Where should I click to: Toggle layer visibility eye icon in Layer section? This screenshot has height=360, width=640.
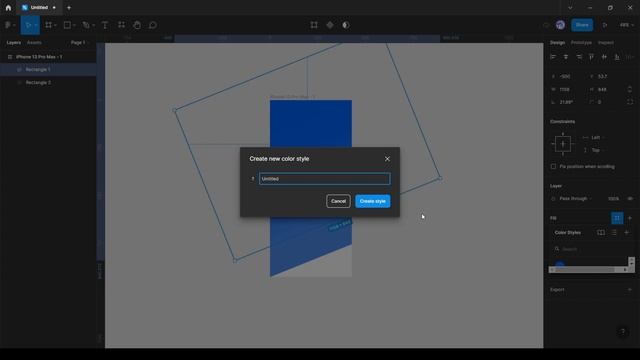[x=630, y=199]
